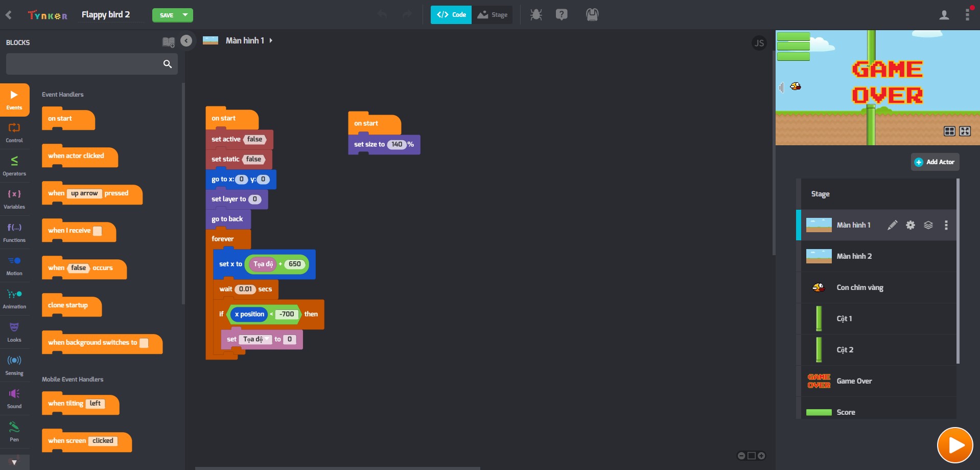Screen dimensions: 980x470
Task: Open the when screen clicked dropdown
Action: [103, 441]
